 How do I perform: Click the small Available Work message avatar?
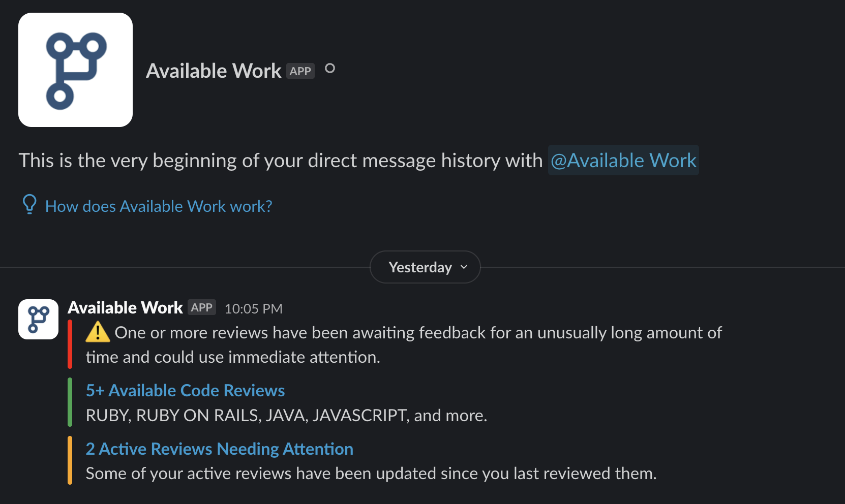click(x=39, y=319)
